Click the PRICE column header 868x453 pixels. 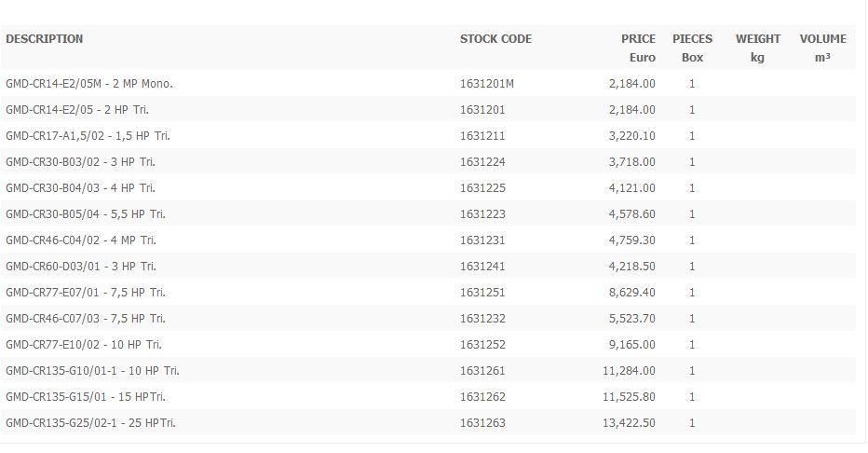(x=638, y=39)
